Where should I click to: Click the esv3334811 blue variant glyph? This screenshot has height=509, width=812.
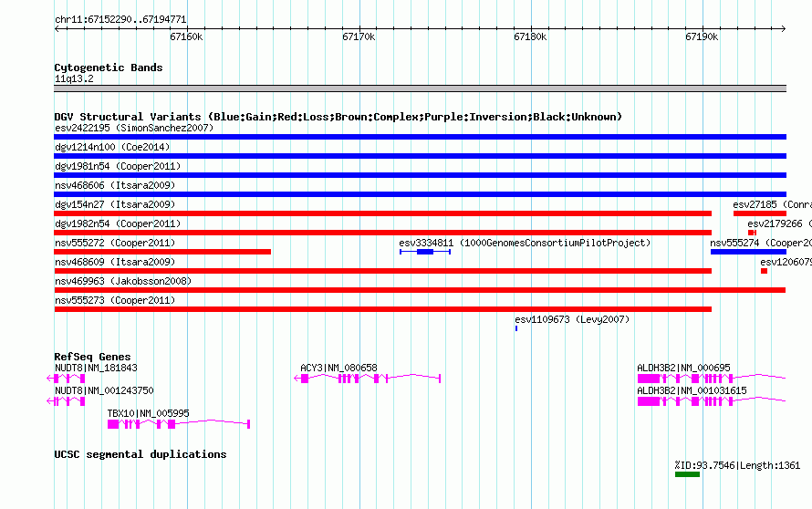tap(425, 252)
